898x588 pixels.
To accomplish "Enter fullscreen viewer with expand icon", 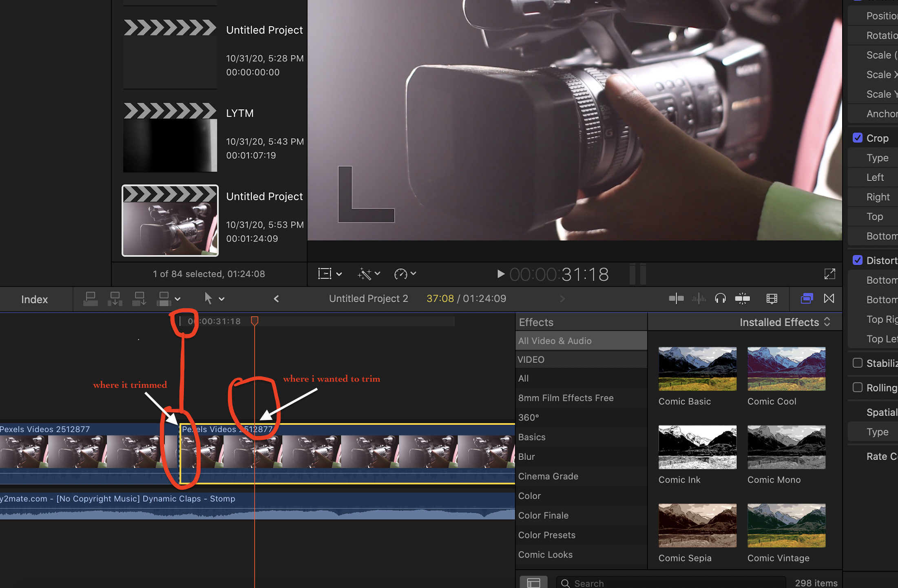I will (829, 274).
